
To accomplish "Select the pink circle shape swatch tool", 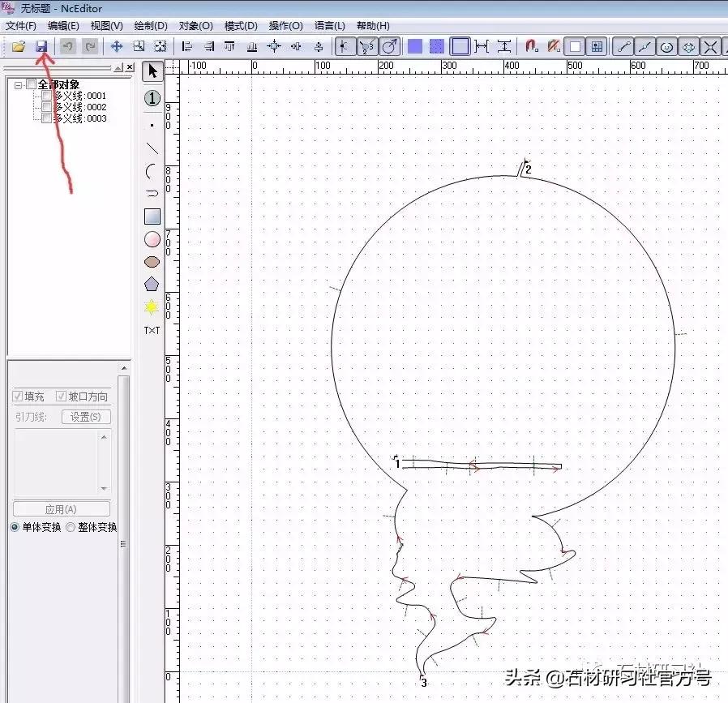I will 152,239.
